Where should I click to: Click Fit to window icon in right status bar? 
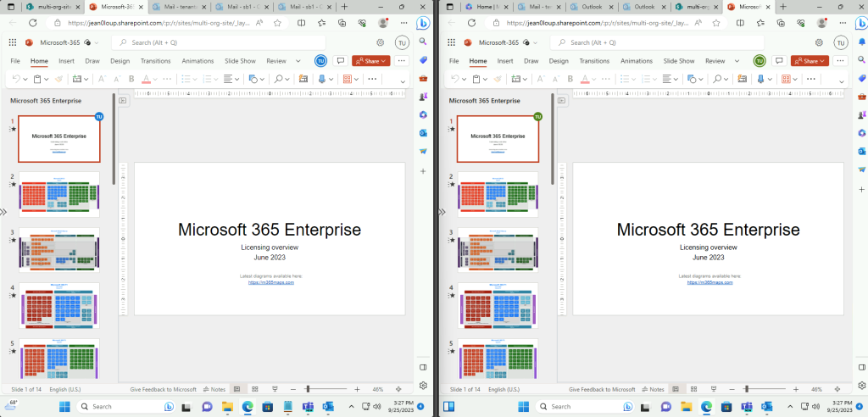[x=837, y=389]
